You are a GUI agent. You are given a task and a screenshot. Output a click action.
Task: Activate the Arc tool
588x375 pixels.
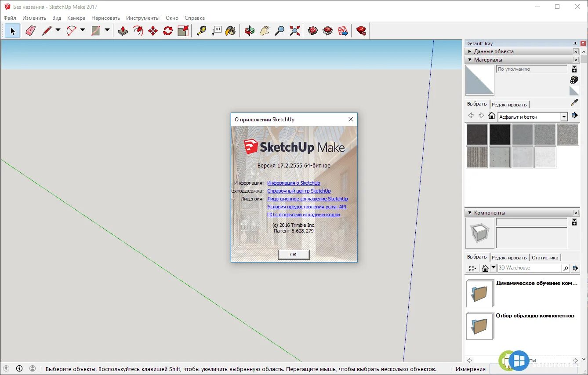pos(71,31)
